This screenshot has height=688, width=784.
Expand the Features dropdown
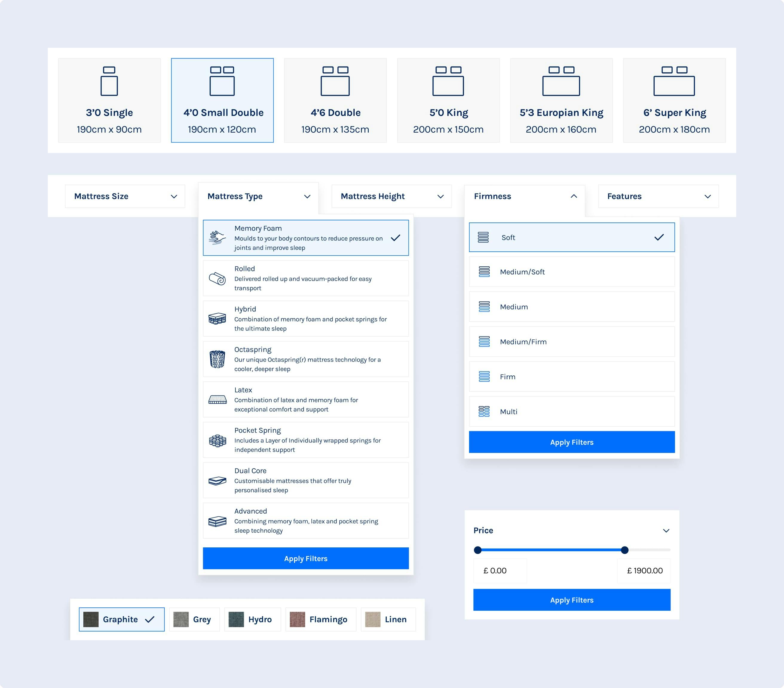(658, 196)
